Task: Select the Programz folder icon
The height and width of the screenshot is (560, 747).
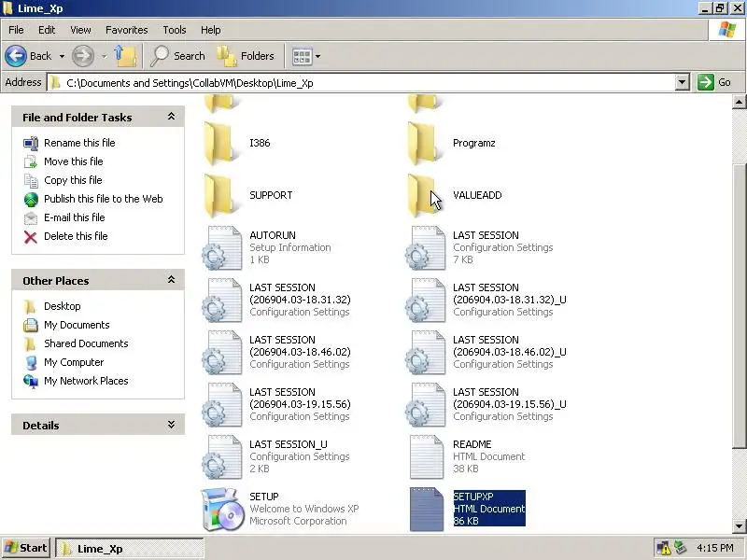Action: tap(424, 143)
